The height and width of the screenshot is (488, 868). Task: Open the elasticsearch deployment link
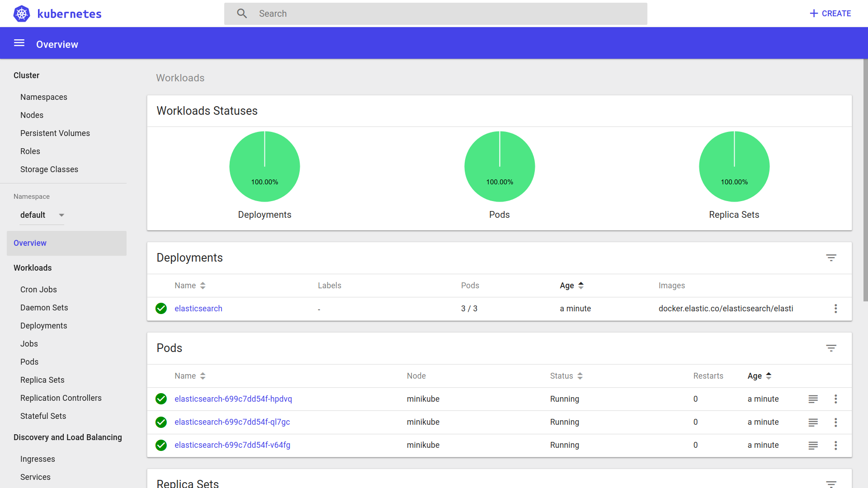198,309
